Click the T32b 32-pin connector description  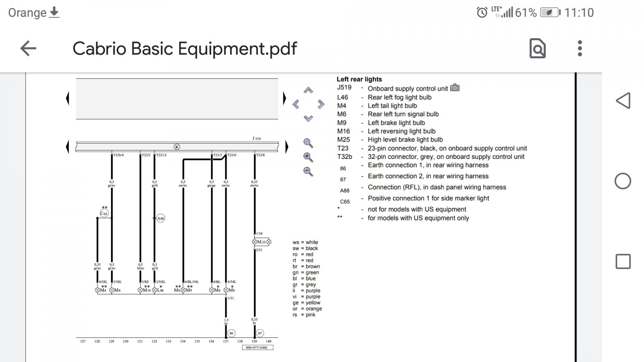point(446,157)
